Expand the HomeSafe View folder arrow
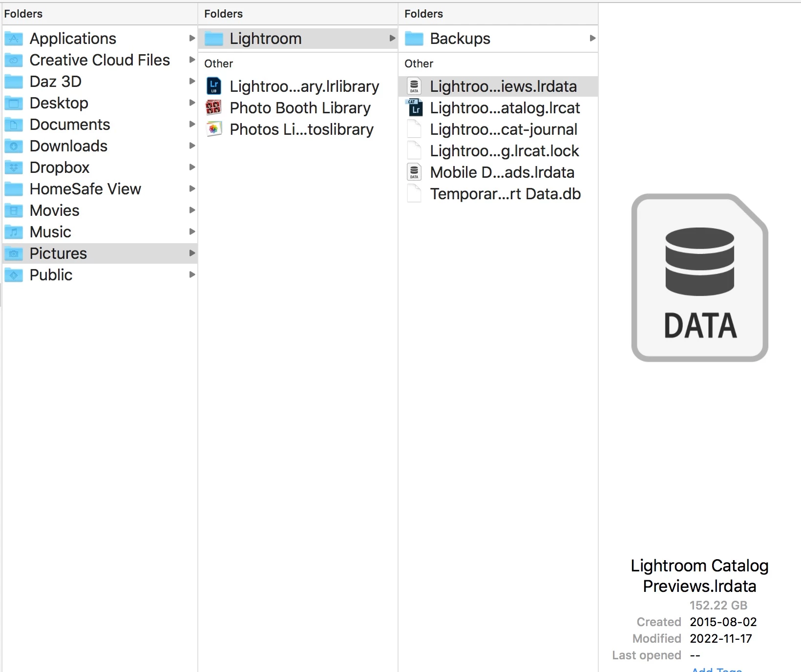The height and width of the screenshot is (672, 801). pyautogui.click(x=192, y=189)
